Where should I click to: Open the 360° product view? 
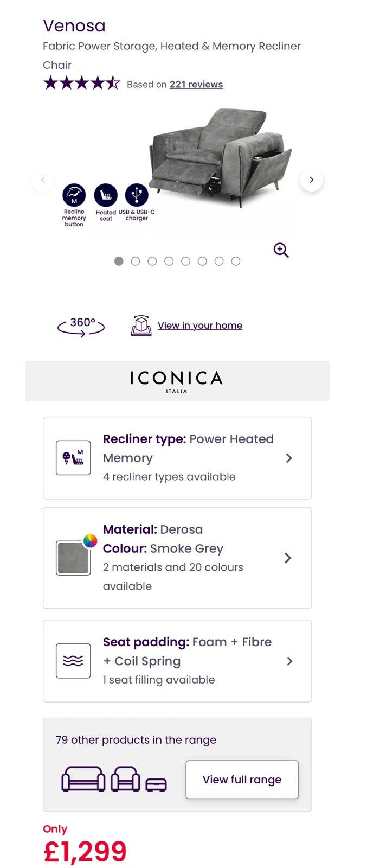81,326
